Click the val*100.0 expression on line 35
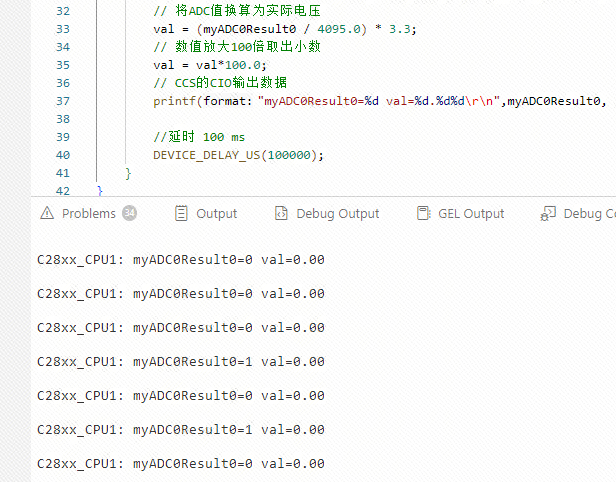Screen dimensions: 616x482 click(228, 65)
